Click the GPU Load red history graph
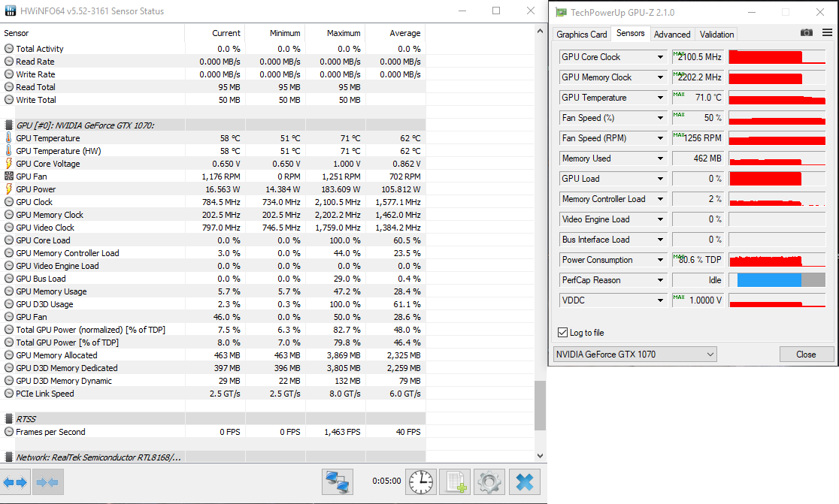The image size is (839, 504). (777, 179)
